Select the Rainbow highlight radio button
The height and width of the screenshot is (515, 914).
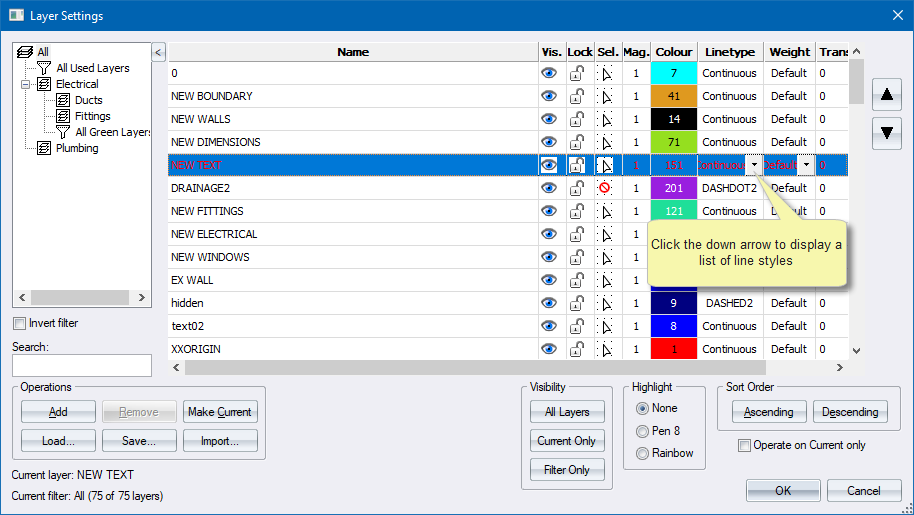[x=642, y=453]
